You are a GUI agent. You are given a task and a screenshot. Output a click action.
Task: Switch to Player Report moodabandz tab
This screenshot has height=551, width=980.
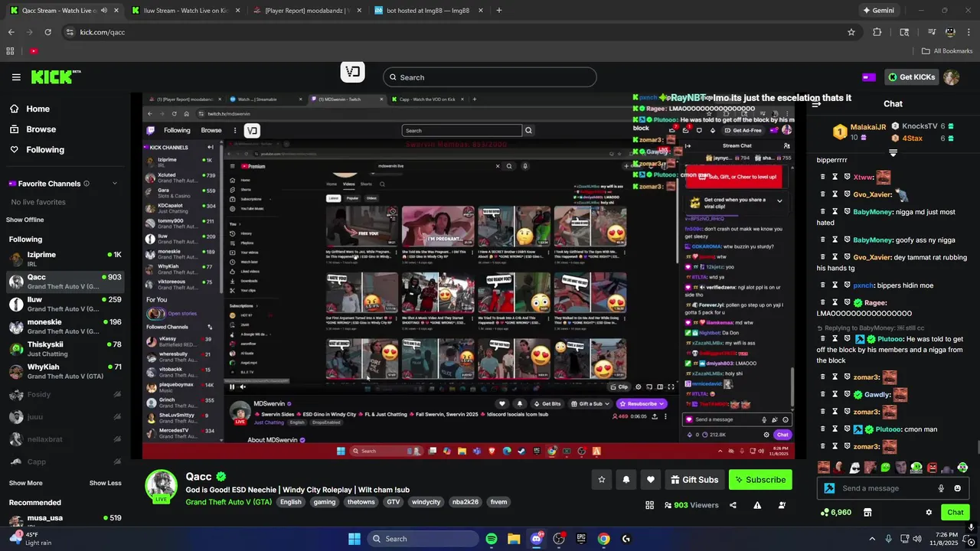pos(306,11)
